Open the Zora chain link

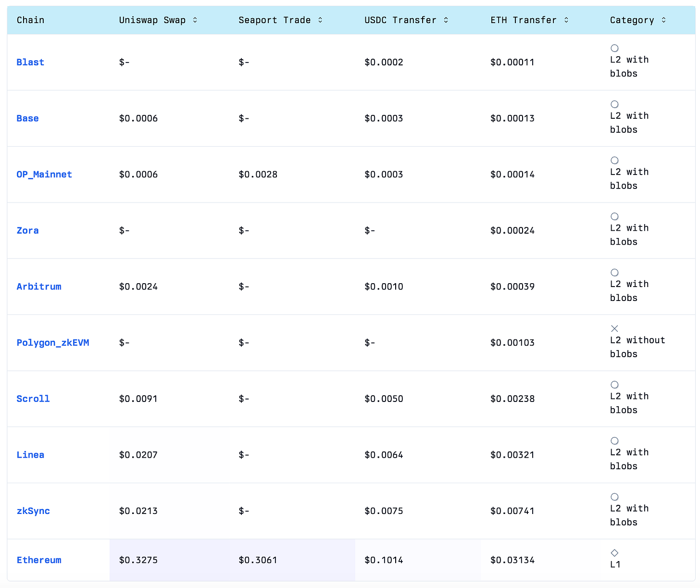[27, 230]
